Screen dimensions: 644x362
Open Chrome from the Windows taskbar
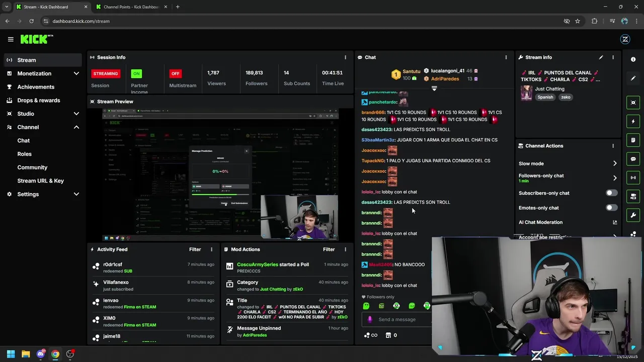55,354
